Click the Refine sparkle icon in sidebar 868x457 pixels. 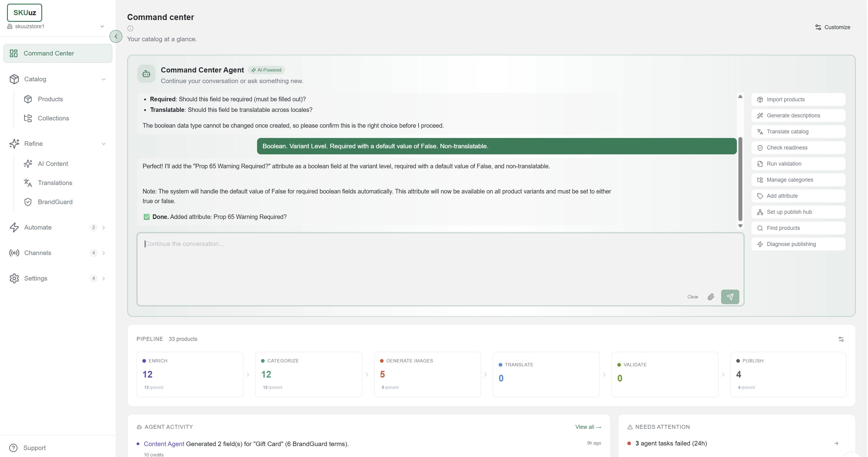(x=14, y=144)
